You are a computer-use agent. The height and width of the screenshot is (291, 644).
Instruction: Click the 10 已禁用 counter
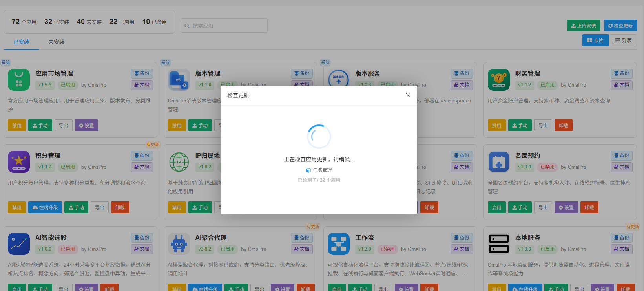pos(154,22)
